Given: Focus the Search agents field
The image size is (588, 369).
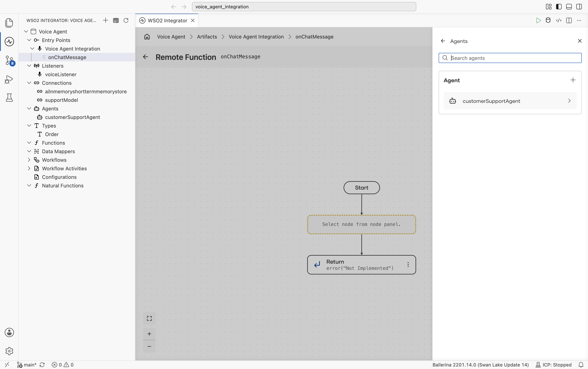Looking at the screenshot, I should click(x=510, y=58).
